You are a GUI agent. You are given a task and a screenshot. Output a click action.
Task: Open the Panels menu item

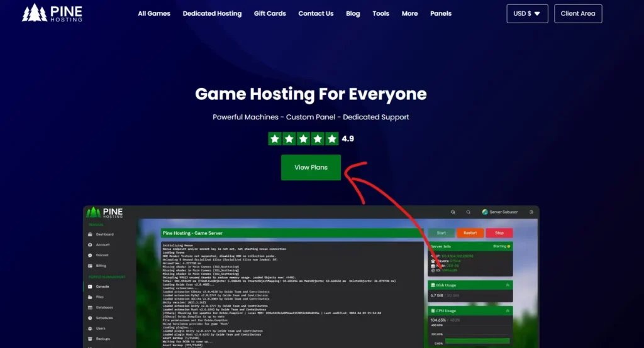pos(441,14)
